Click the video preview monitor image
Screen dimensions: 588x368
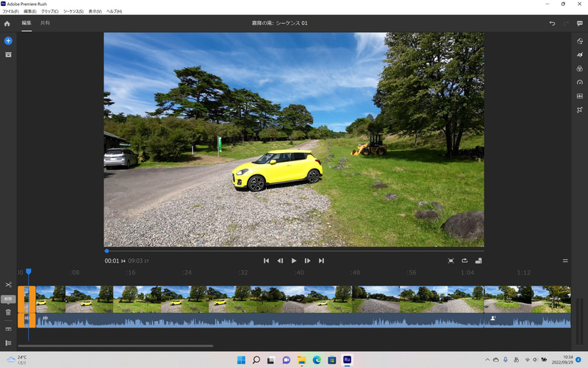coord(293,139)
